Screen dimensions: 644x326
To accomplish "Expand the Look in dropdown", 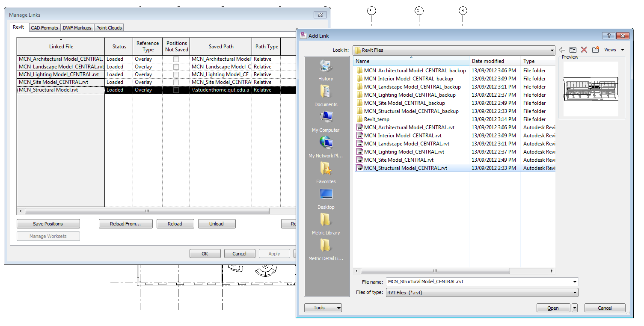I will 552,50.
